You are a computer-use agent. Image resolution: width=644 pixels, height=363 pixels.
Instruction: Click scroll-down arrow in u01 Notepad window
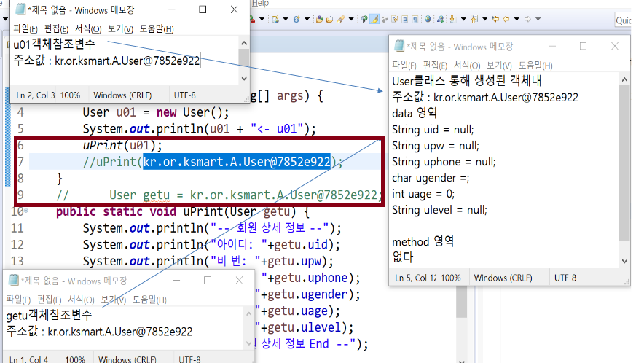(244, 78)
